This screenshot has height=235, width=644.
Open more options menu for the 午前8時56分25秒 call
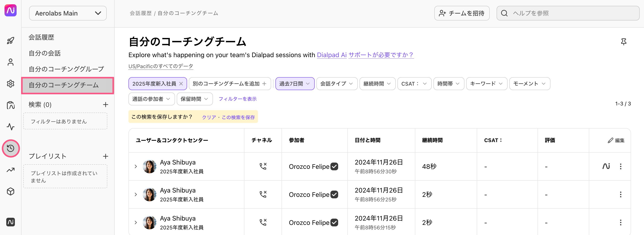click(621, 194)
